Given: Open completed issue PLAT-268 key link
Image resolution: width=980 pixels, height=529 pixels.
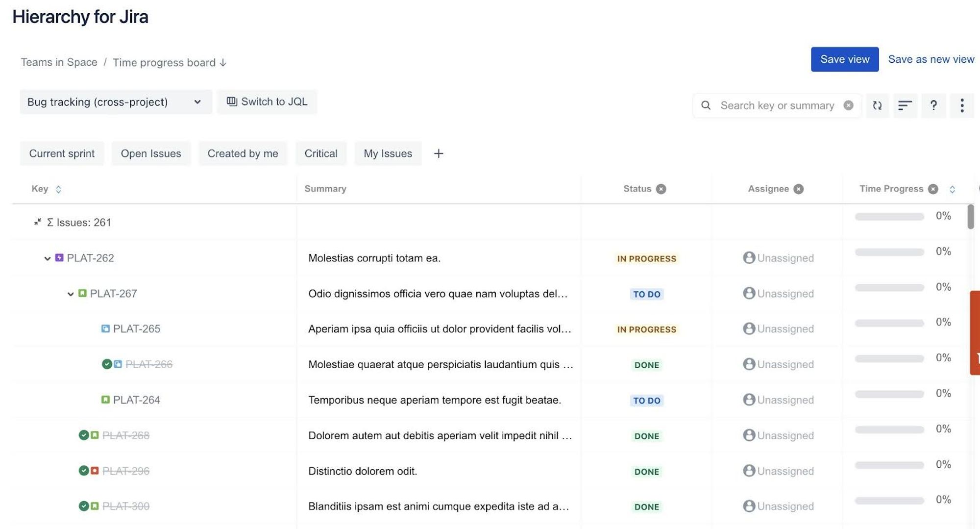Looking at the screenshot, I should 126,435.
